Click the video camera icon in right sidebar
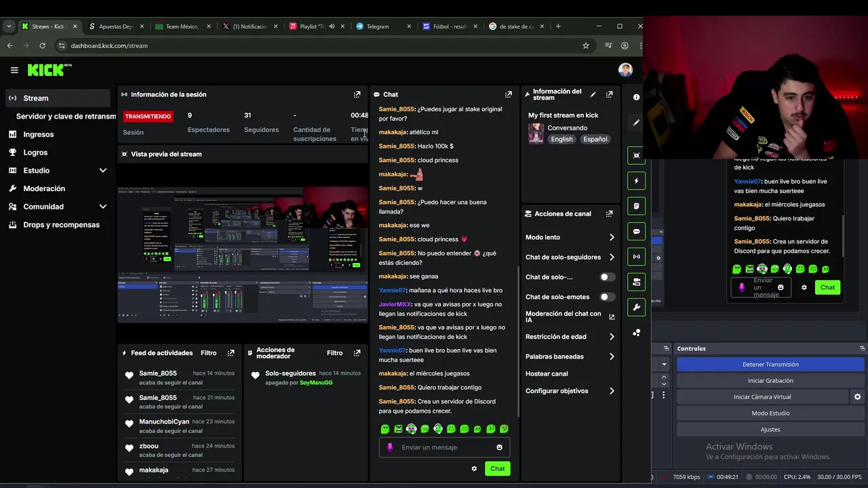The image size is (868, 488). pyautogui.click(x=636, y=282)
